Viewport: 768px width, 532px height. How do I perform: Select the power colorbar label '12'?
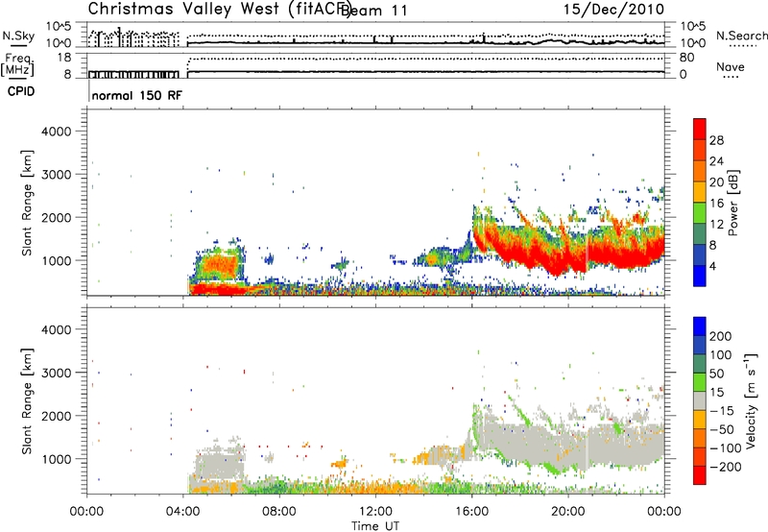tap(716, 225)
